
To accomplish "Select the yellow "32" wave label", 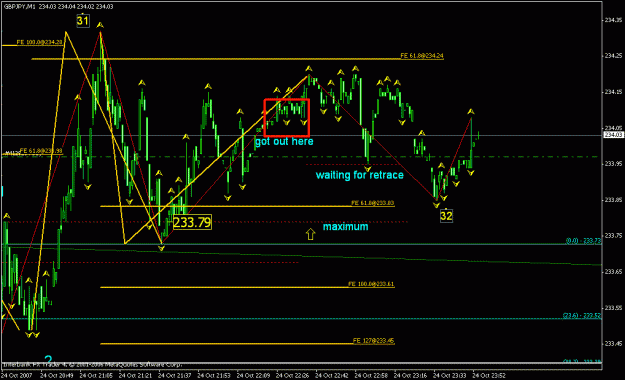I will tap(446, 216).
